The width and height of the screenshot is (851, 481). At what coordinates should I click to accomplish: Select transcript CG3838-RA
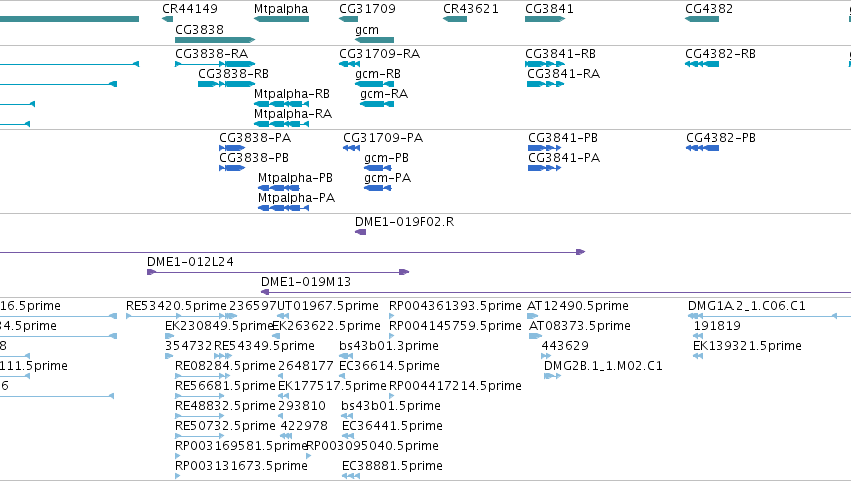coord(212,54)
